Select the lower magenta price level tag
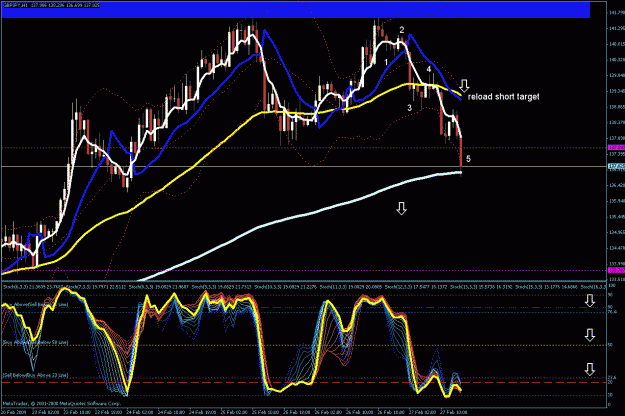The image size is (625, 416). (616, 270)
